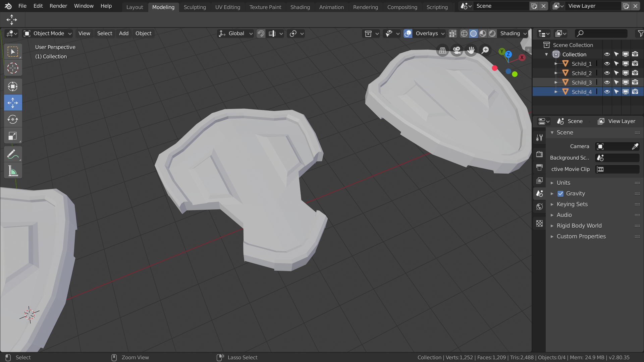Select the Rotate tool
This screenshot has width=644, height=362.
tap(13, 119)
